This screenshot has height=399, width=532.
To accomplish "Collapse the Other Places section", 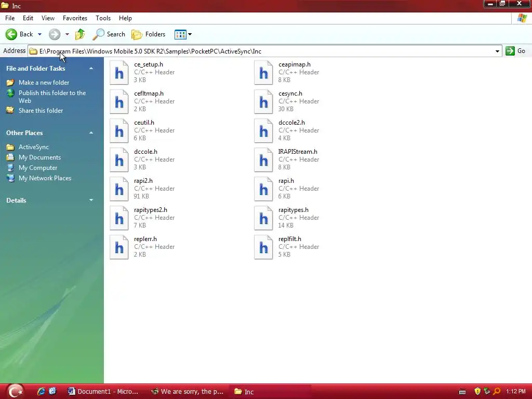I will coord(91,133).
